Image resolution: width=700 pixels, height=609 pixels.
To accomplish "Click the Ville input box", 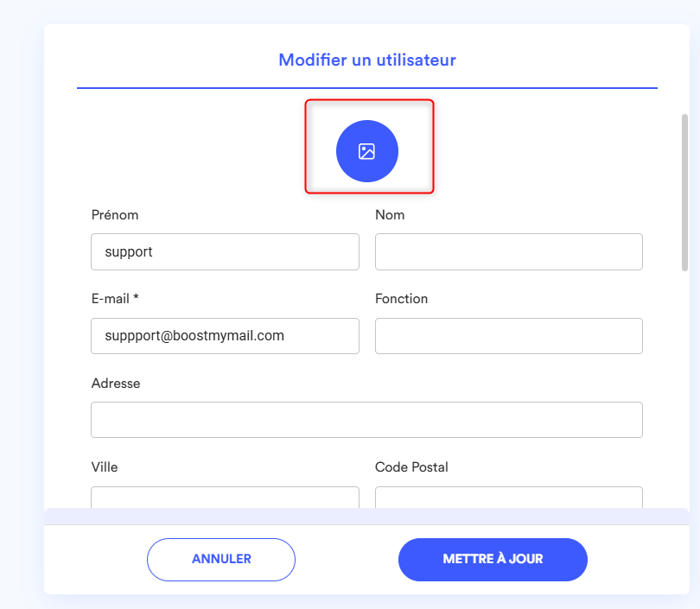I will pyautogui.click(x=225, y=498).
